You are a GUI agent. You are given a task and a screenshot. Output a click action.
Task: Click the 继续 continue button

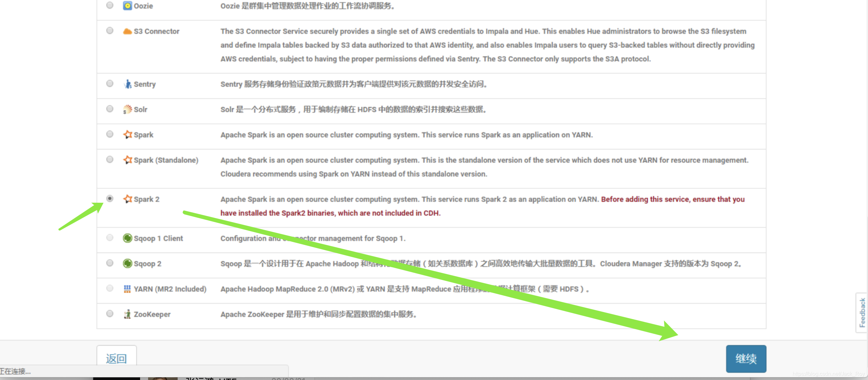746,359
